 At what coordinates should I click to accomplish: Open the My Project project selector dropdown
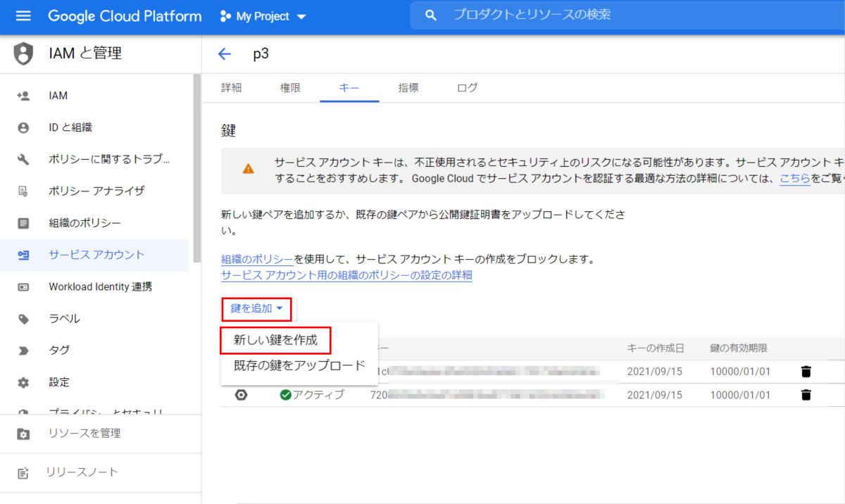tap(263, 15)
